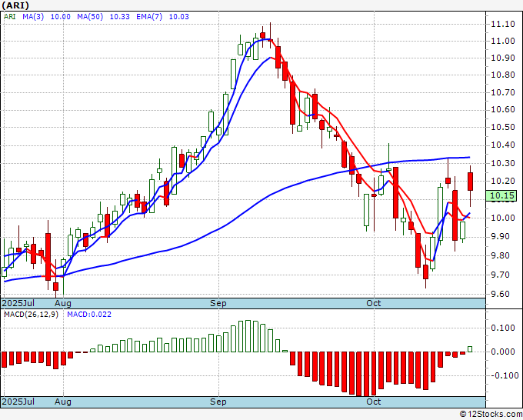The height and width of the screenshot is (420, 523).
Task: Click 2025Jul on the MACD panel time axis
Action: (x=18, y=402)
